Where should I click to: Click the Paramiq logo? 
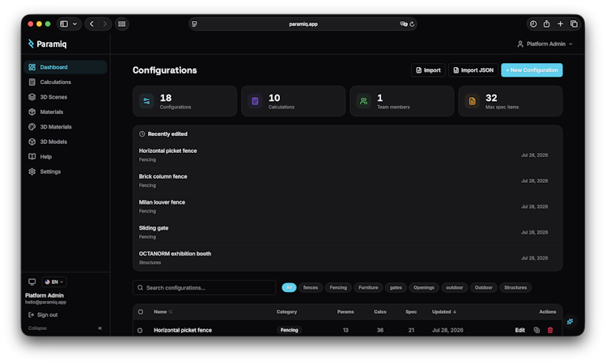coord(47,44)
